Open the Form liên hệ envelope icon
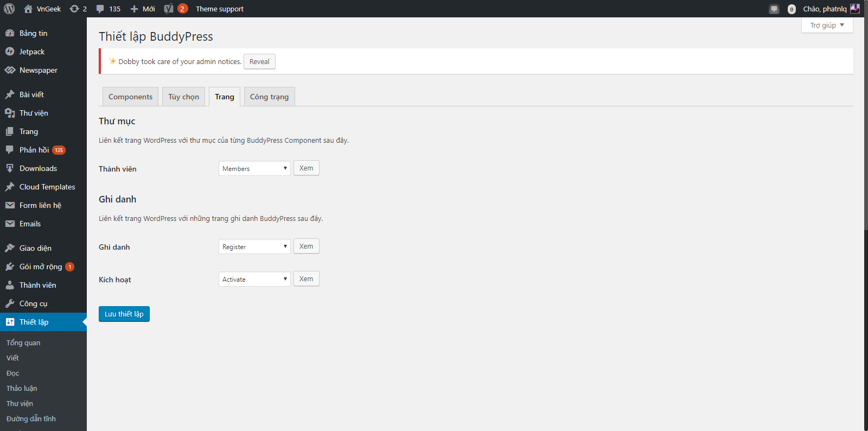The image size is (868, 431). (10, 205)
